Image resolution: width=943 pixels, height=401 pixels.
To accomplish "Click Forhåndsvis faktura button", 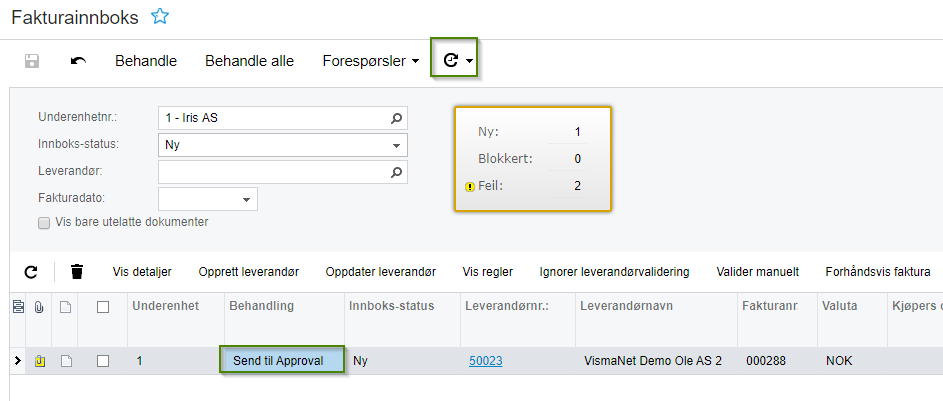I will (x=878, y=272).
